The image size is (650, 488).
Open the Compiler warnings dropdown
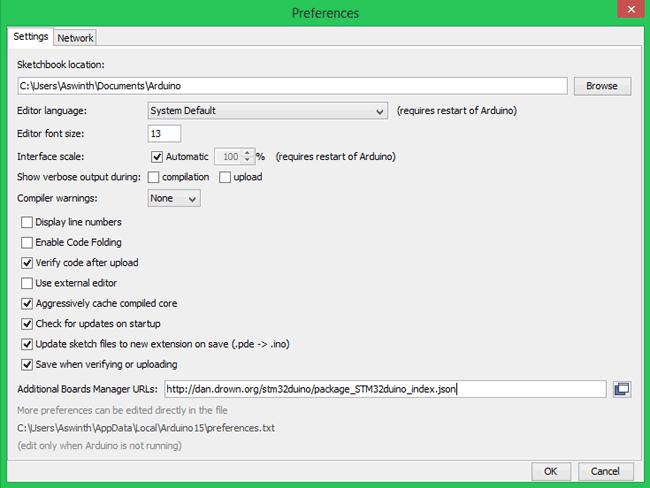coord(174,198)
